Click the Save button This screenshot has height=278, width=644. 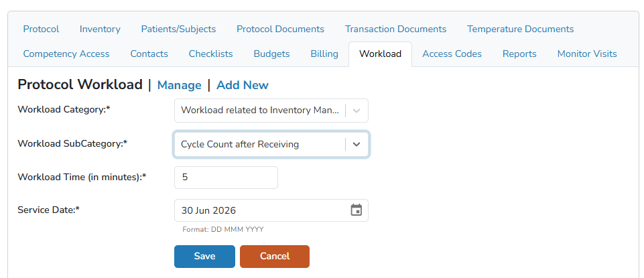pos(204,257)
